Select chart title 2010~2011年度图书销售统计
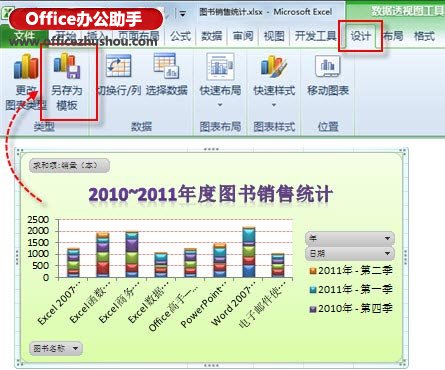 tap(210, 194)
